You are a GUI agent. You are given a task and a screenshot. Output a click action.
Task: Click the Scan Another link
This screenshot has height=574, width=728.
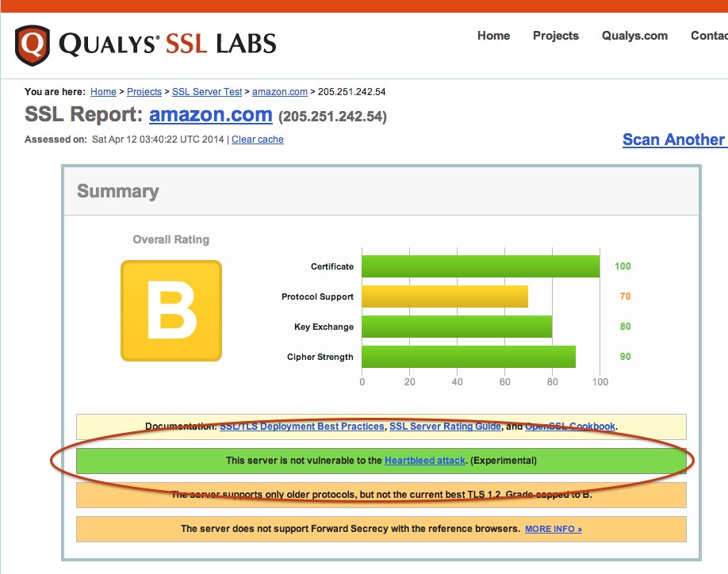(x=675, y=140)
